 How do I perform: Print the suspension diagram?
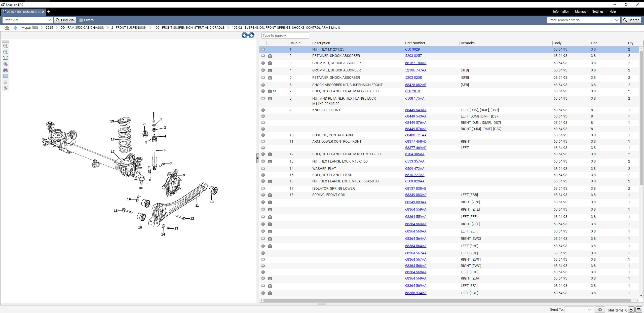click(x=5, y=70)
